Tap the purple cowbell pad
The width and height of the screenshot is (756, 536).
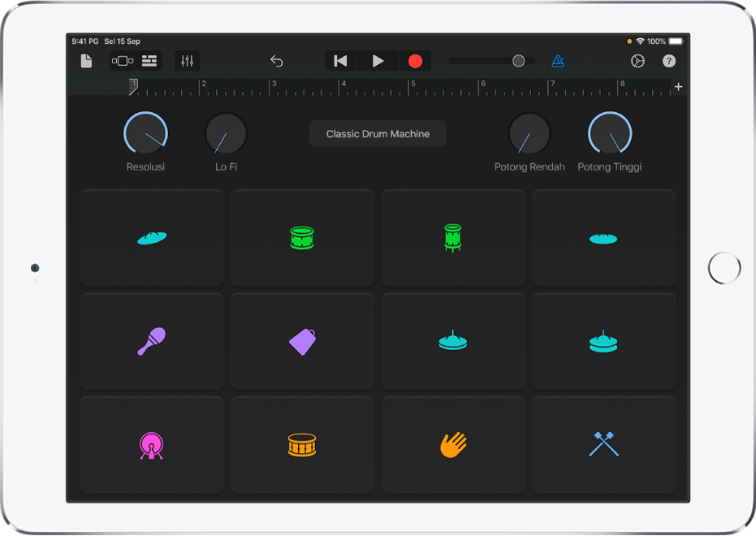tap(302, 341)
